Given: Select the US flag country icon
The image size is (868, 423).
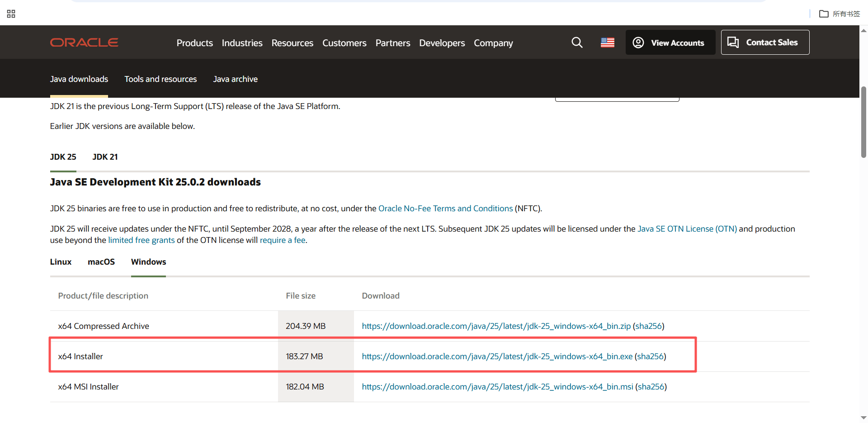Looking at the screenshot, I should tap(608, 43).
